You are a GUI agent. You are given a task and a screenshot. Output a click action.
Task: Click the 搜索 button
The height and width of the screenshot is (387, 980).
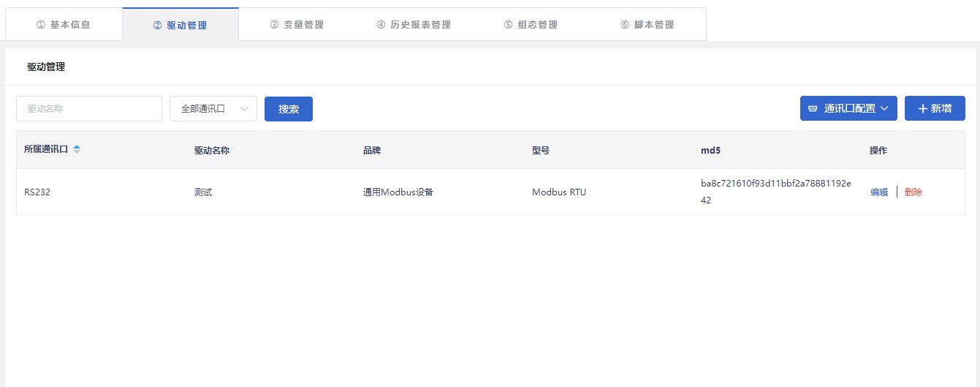pyautogui.click(x=289, y=109)
